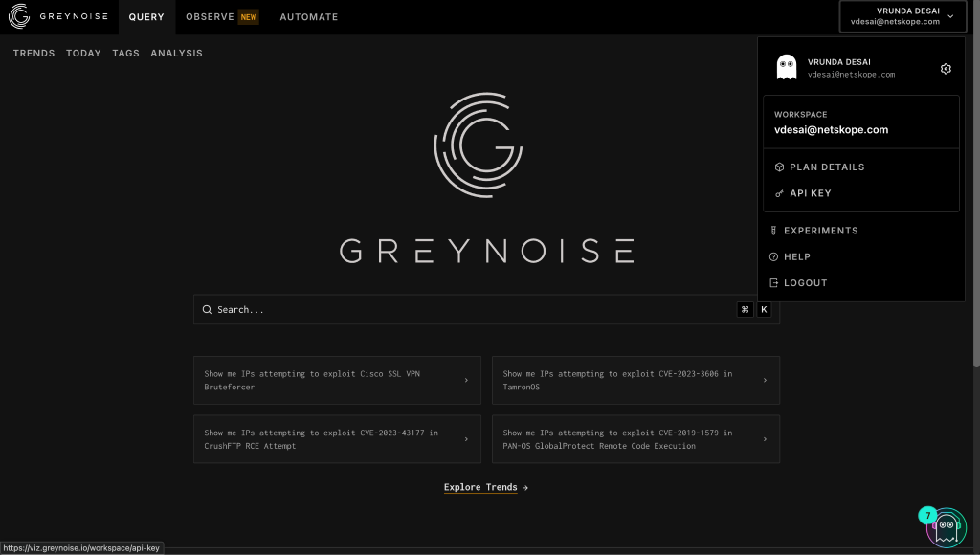Click the CVE-2023-3606 in TamronOS suggestion
Image resolution: width=980 pixels, height=555 pixels.
[x=635, y=380]
